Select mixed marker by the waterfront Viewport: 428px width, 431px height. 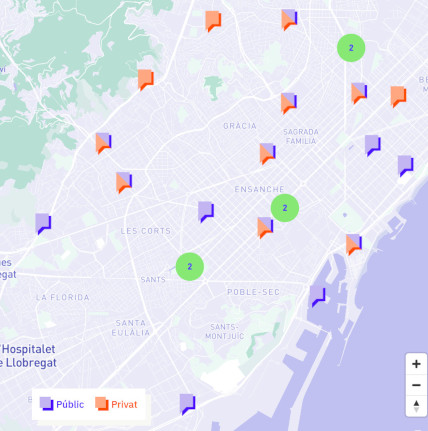(x=354, y=244)
